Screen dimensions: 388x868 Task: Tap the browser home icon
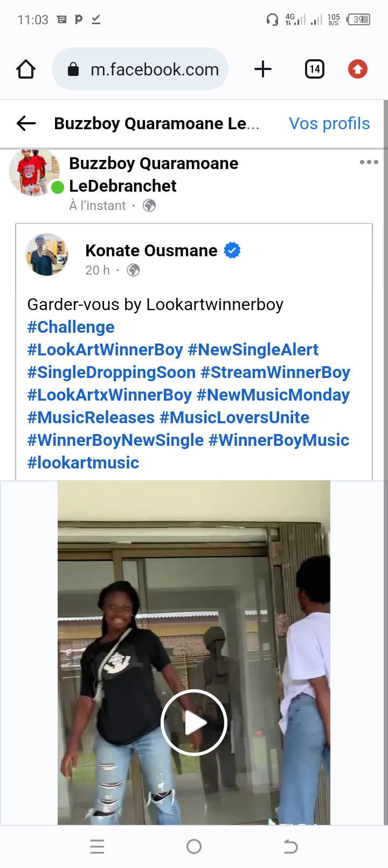26,69
